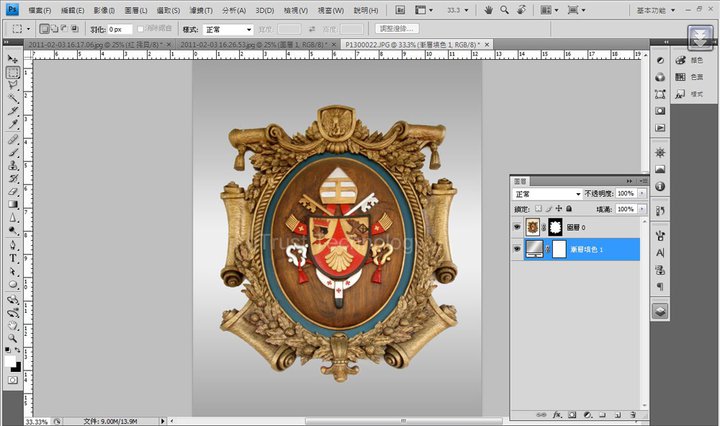Image resolution: width=720 pixels, height=426 pixels.
Task: Select the Hand tool in toolbox
Action: click(13, 325)
